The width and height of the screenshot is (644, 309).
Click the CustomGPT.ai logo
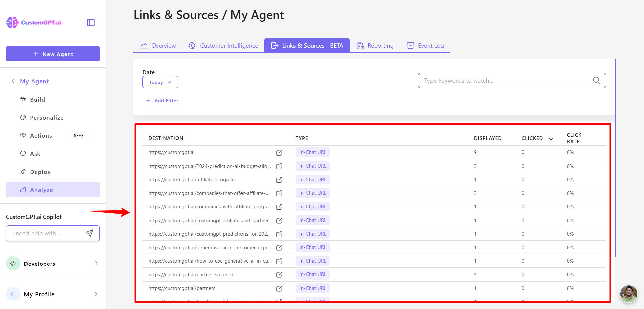pyautogui.click(x=34, y=22)
